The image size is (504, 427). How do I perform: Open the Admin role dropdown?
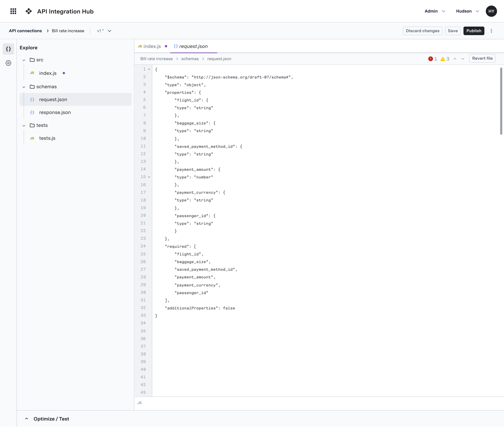pos(435,11)
